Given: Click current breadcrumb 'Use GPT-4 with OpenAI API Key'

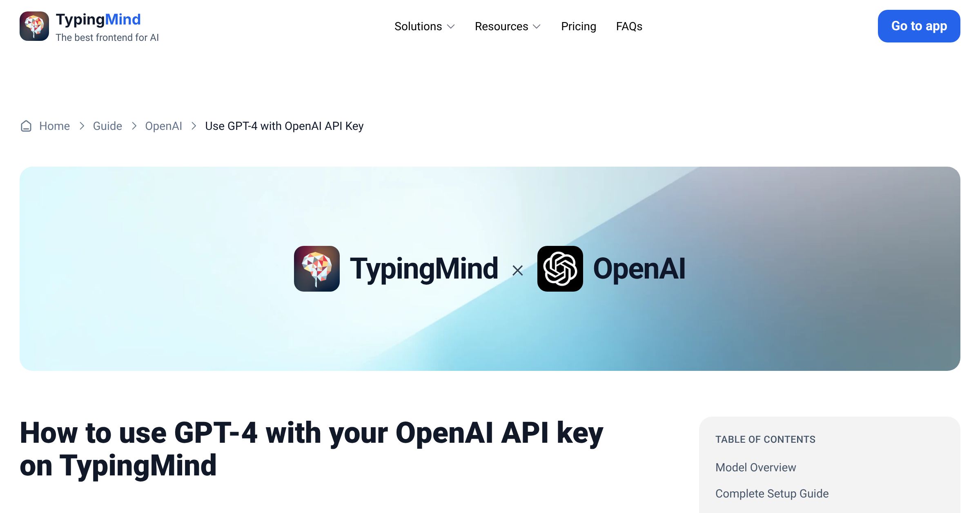Looking at the screenshot, I should tap(284, 126).
